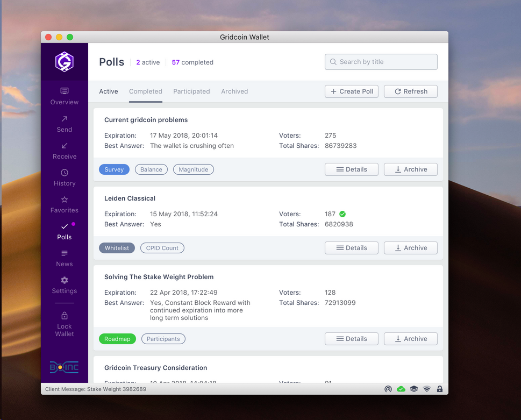Click the CPID Count tag
Image resolution: width=521 pixels, height=420 pixels.
click(162, 248)
